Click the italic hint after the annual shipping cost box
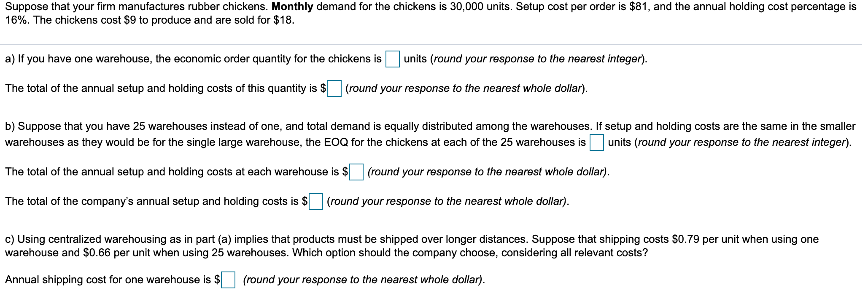Screen dimensions: 868x301 (364, 280)
